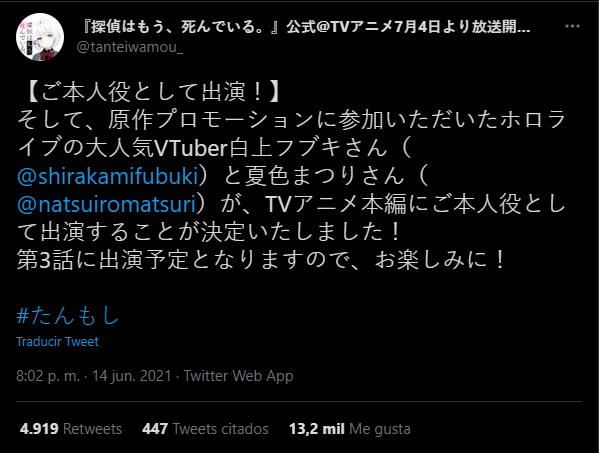Click the 第3話に出演予定 line of tweet
The height and width of the screenshot is (453, 599).
(262, 260)
